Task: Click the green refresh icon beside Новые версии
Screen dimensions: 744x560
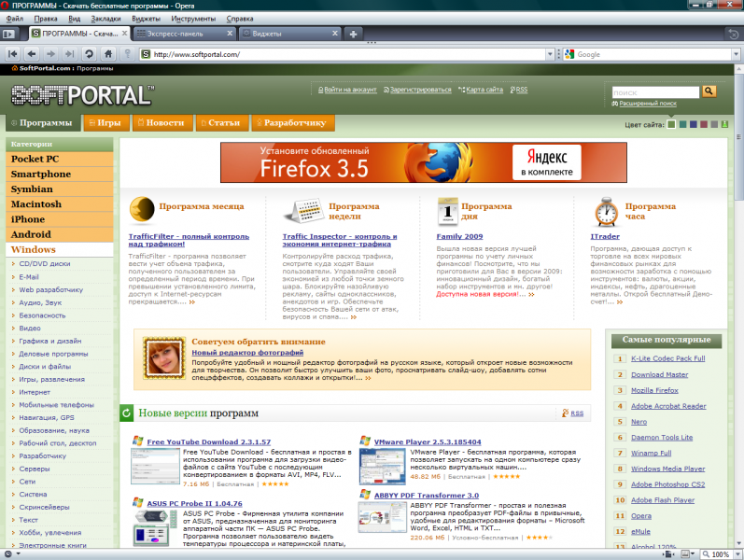Action: click(126, 413)
